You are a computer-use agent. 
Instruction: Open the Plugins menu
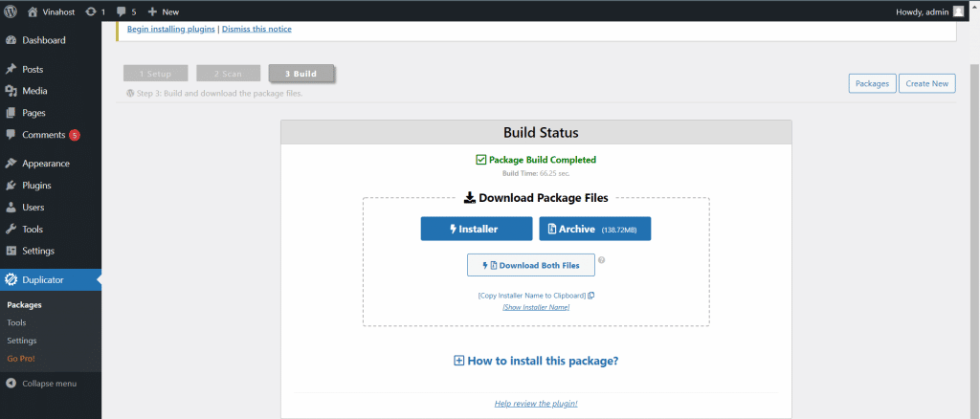[x=36, y=186]
